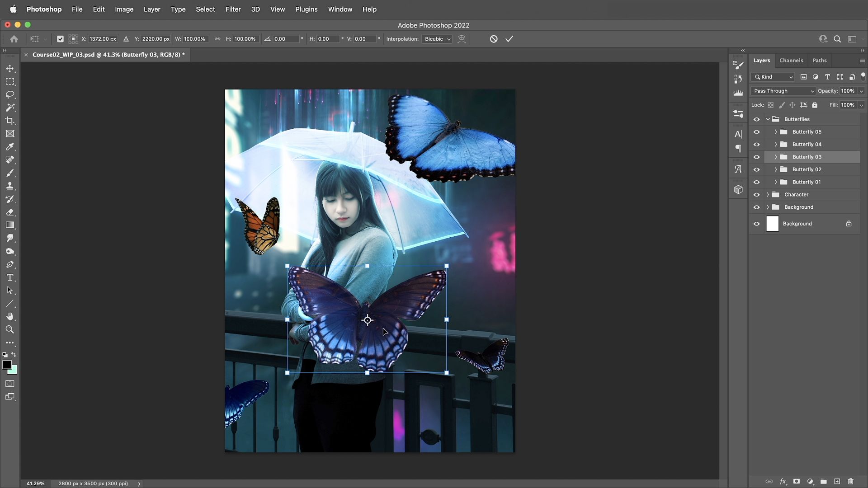Commit transform with the checkmark icon
This screenshot has width=868, height=488.
(509, 39)
